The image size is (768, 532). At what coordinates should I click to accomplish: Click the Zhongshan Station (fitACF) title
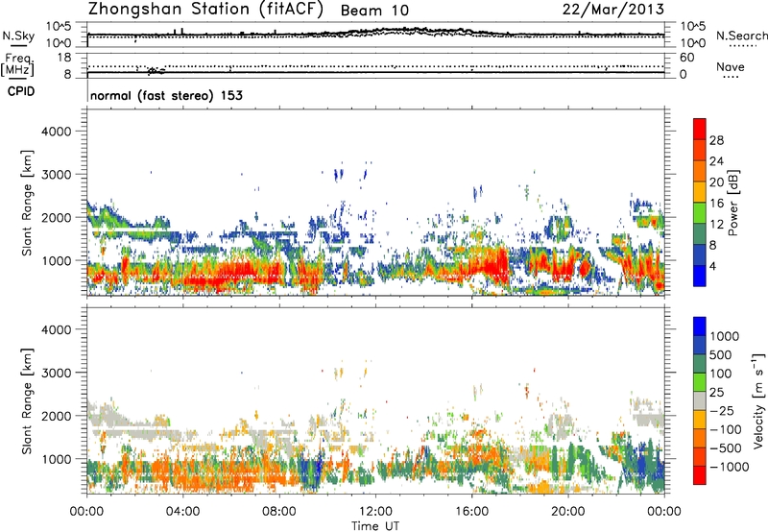click(x=205, y=10)
